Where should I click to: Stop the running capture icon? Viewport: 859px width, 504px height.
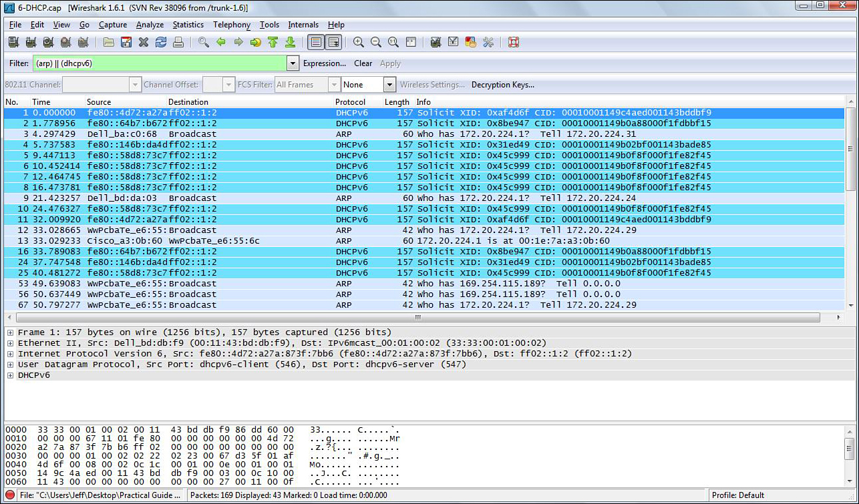(65, 42)
